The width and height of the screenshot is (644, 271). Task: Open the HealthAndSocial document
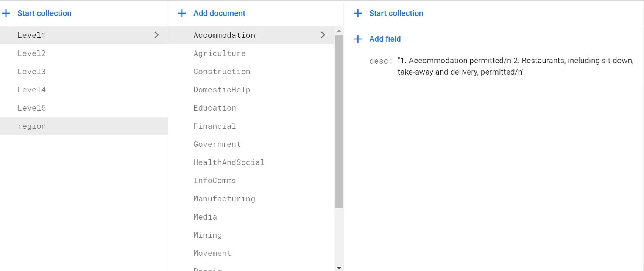(x=229, y=162)
